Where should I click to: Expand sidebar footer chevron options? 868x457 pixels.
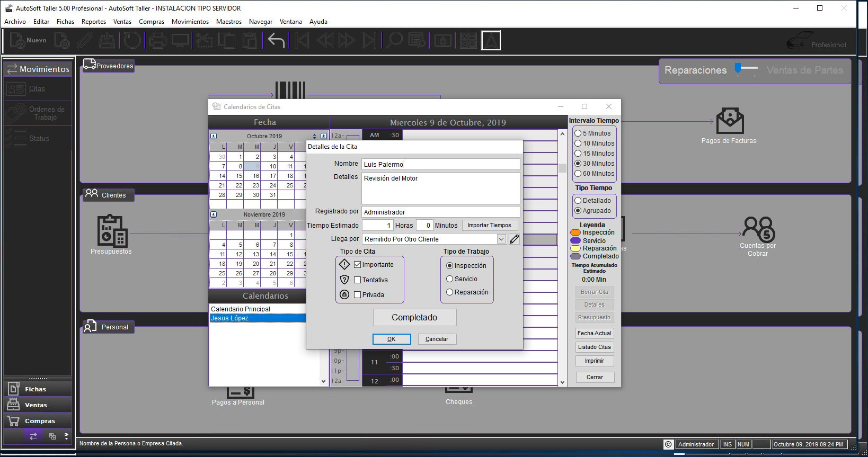pyautogui.click(x=66, y=436)
